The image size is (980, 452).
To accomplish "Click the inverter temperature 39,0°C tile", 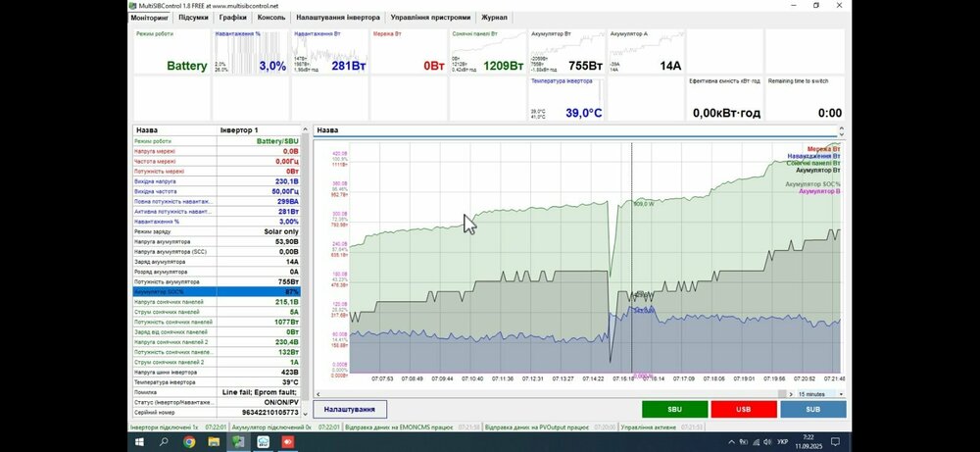I will 565,100.
